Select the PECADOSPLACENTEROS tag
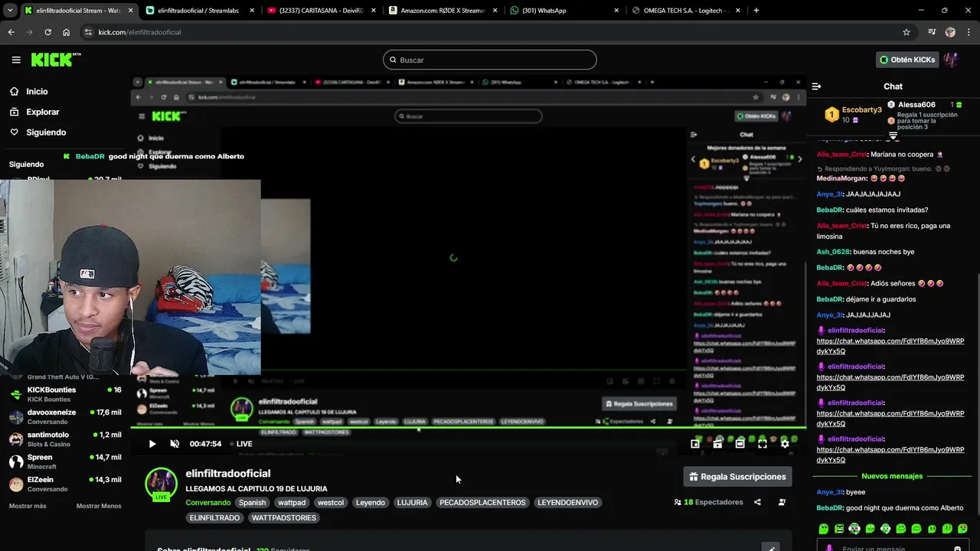The width and height of the screenshot is (980, 551). coord(482,503)
